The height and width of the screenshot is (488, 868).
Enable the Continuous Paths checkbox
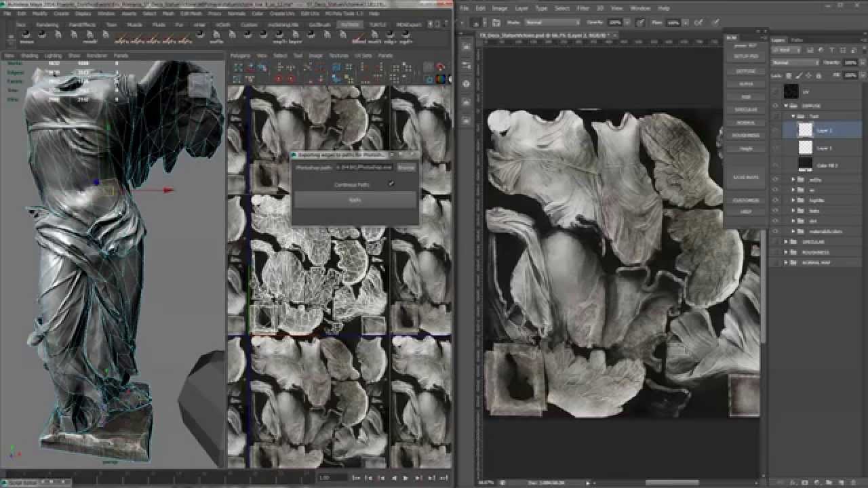click(x=391, y=184)
